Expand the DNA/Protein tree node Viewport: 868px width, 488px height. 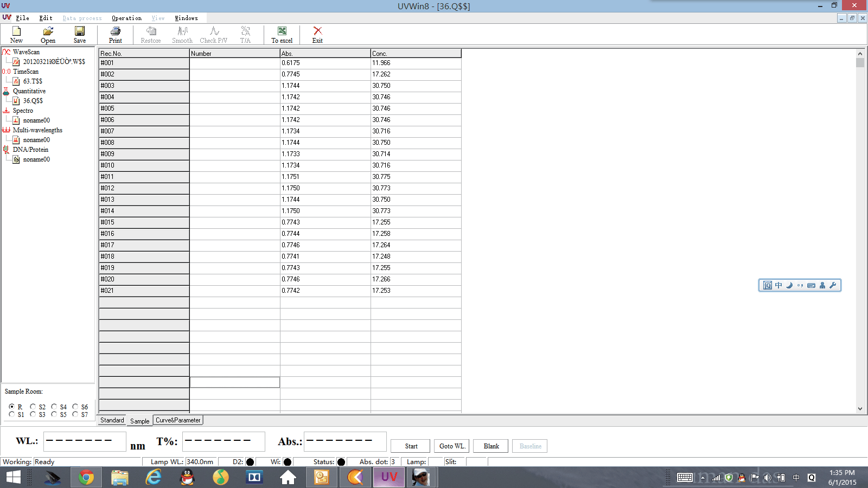coord(30,150)
